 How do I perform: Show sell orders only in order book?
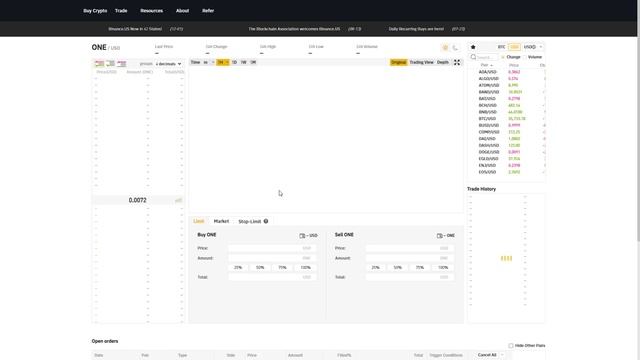coord(122,64)
